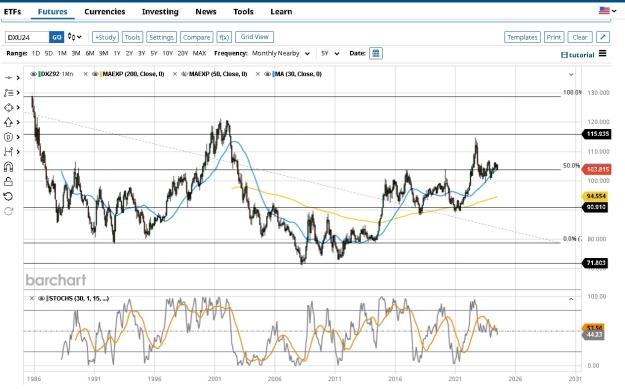625x389 pixels.
Task: Open the News menu
Action: 206,12
